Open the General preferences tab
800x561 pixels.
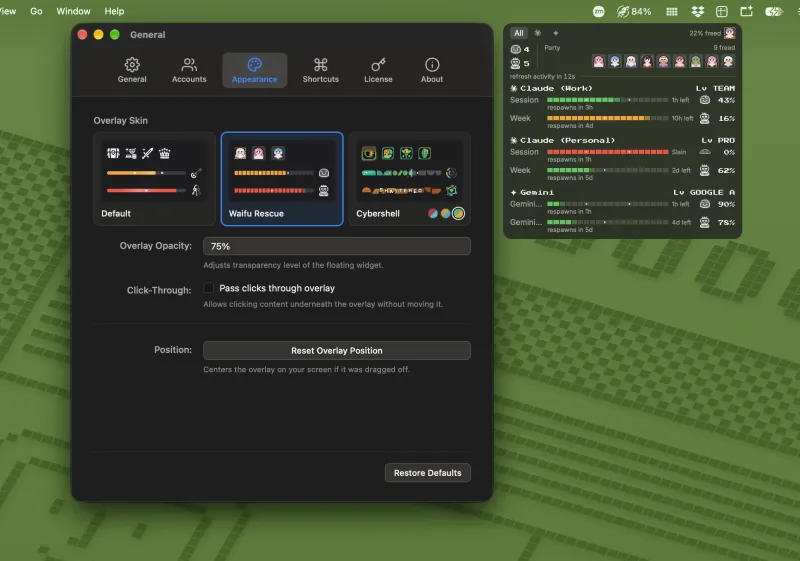[x=132, y=70]
